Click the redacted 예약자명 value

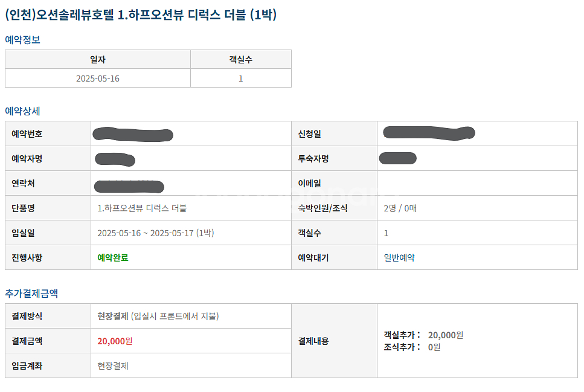pos(115,159)
